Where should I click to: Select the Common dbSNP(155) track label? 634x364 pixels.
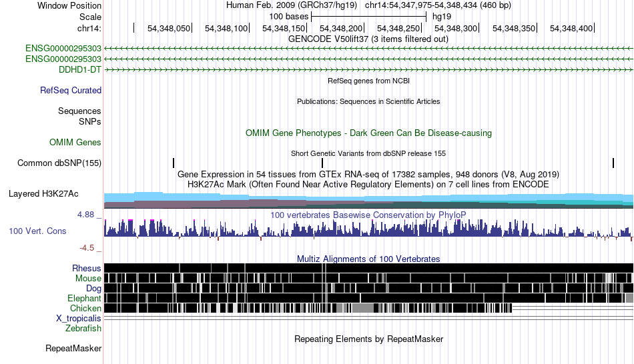tap(59, 163)
